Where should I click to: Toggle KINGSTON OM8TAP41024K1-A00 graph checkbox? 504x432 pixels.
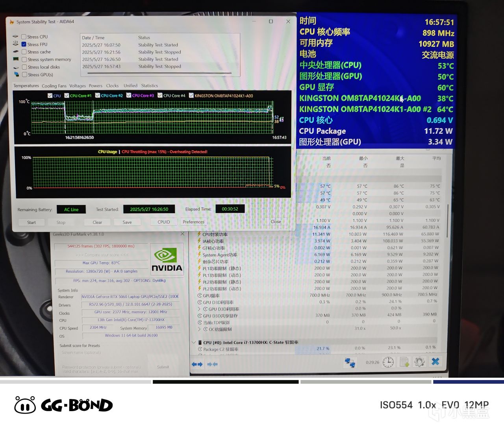(191, 96)
